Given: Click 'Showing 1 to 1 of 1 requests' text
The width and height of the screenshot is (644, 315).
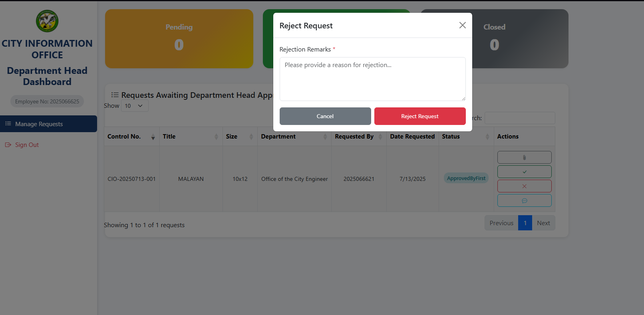Looking at the screenshot, I should point(144,225).
